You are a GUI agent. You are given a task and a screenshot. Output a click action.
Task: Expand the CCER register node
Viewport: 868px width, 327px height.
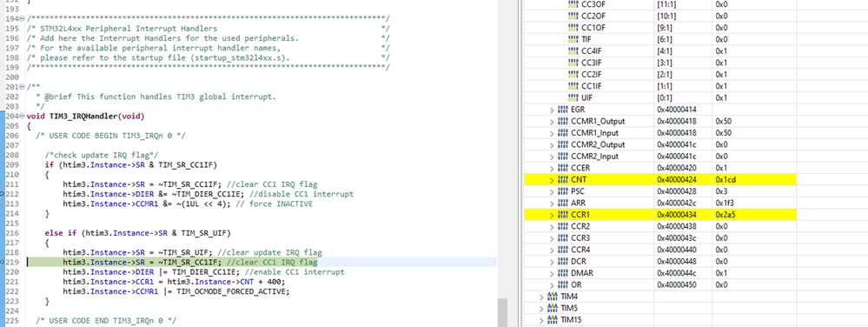[x=552, y=168]
